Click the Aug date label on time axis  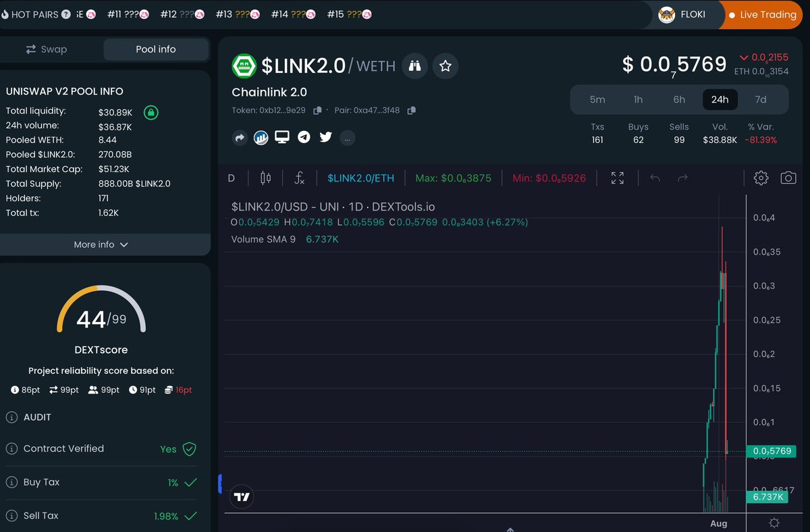(x=719, y=523)
